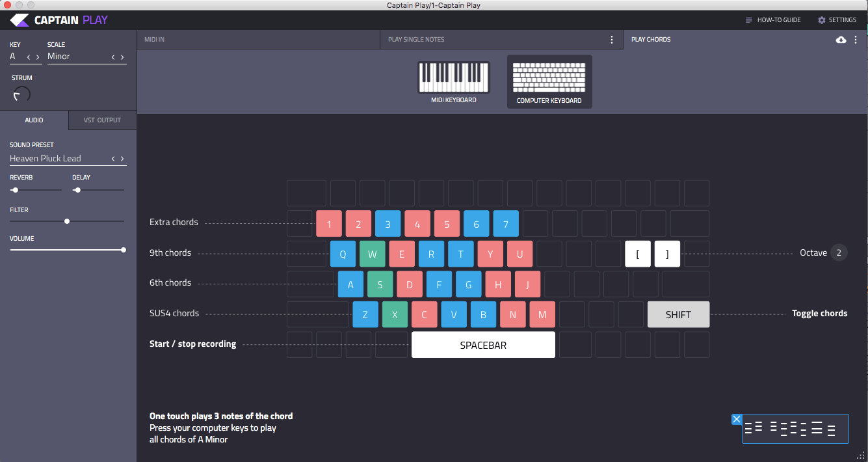Viewport: 868px width, 462px height.
Task: Click the red J chord key
Action: pyautogui.click(x=527, y=284)
